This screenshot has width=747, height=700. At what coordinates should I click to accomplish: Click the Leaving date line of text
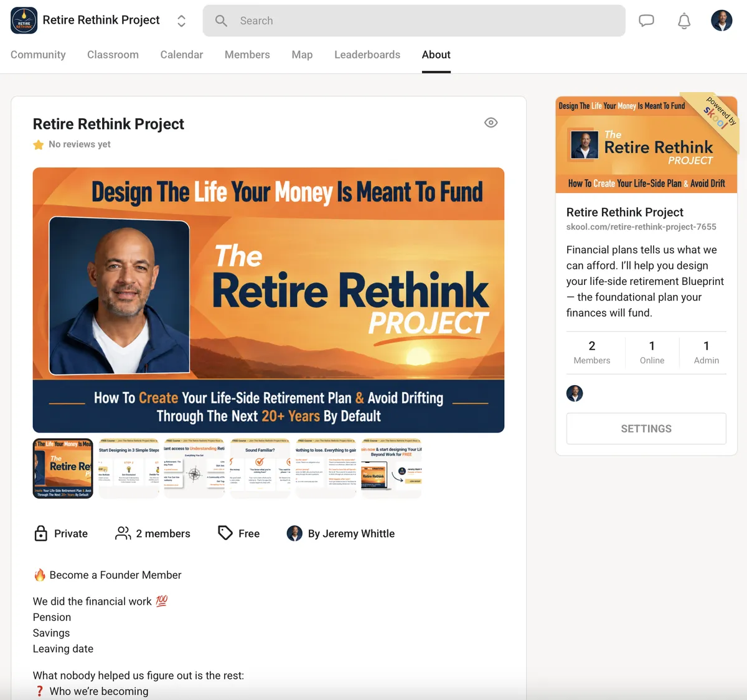[x=63, y=649]
